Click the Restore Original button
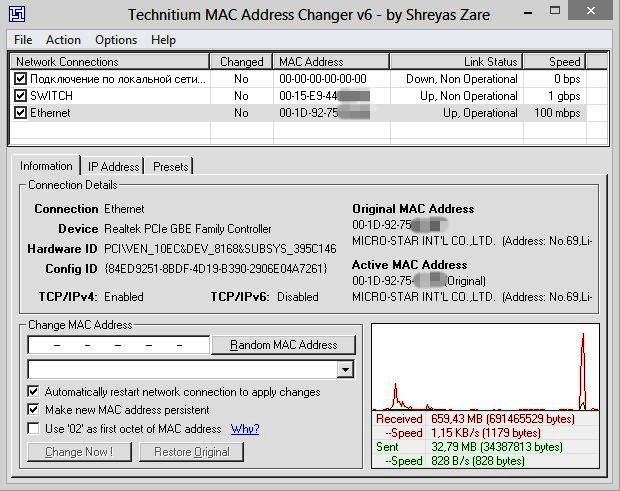This screenshot has width=620, height=491. (192, 451)
